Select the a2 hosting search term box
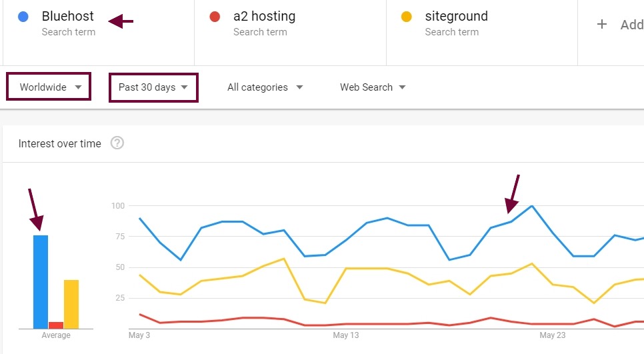644x354 pixels. click(290, 32)
